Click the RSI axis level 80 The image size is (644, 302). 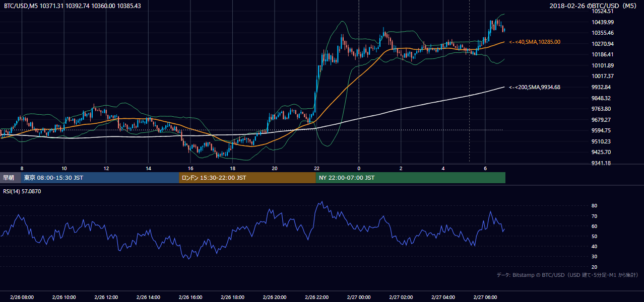click(594, 206)
